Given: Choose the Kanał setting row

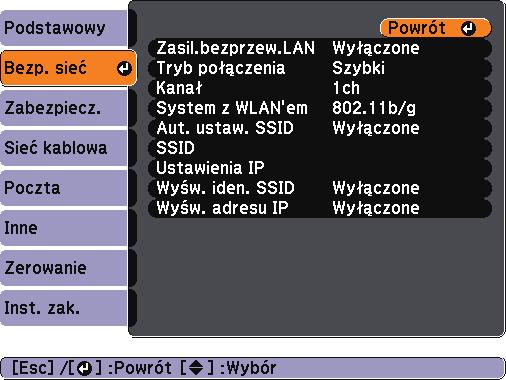Looking at the screenshot, I should [320, 88].
